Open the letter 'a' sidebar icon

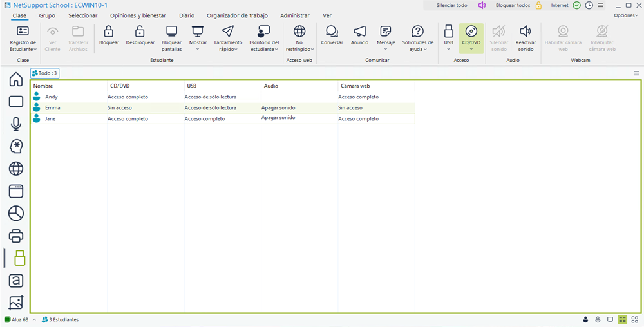click(x=16, y=281)
